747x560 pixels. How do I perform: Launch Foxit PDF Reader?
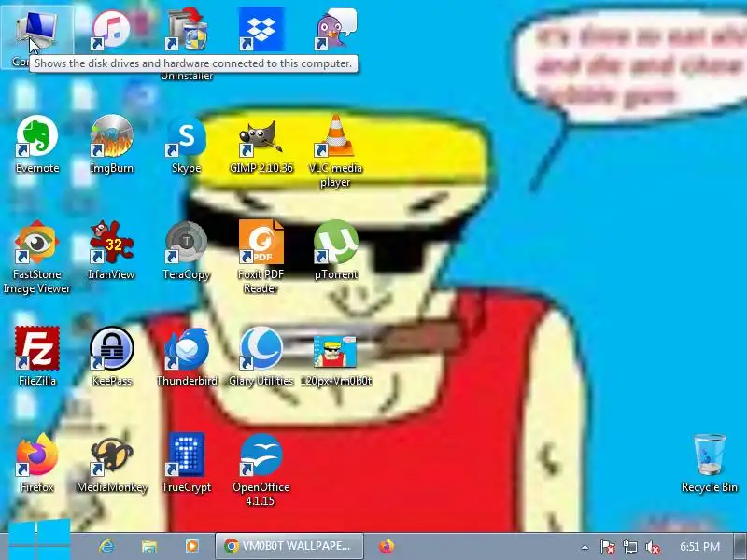[261, 259]
